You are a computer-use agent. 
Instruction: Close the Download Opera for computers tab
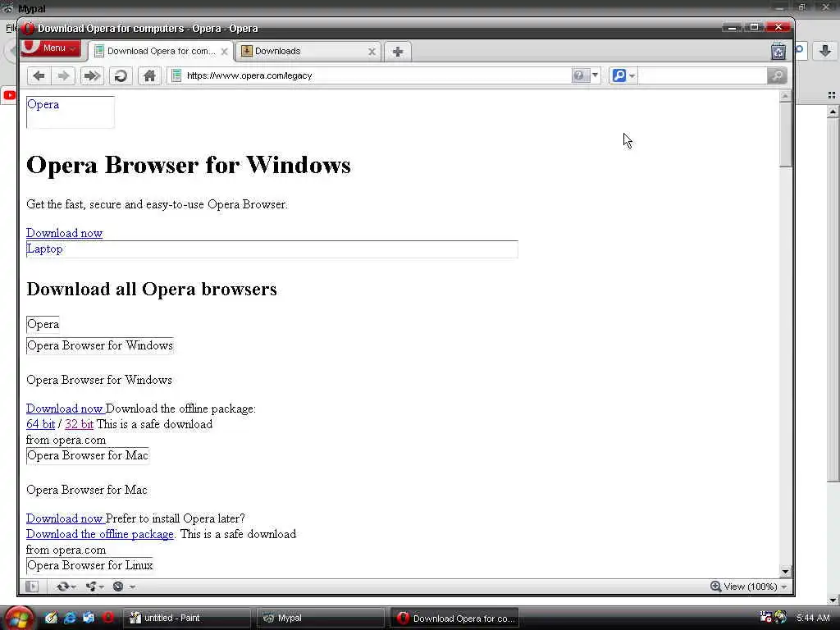tap(225, 52)
